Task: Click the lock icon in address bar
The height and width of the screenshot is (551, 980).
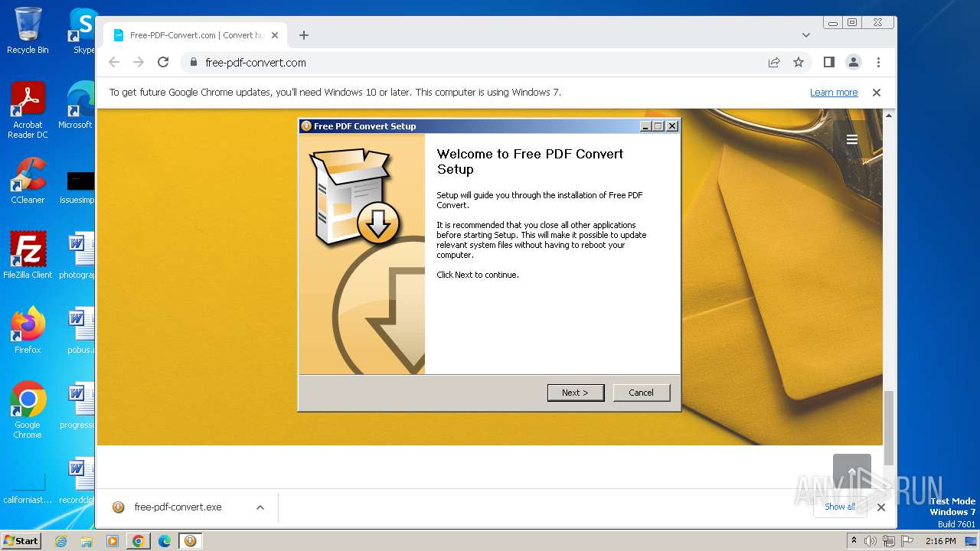Action: [194, 63]
